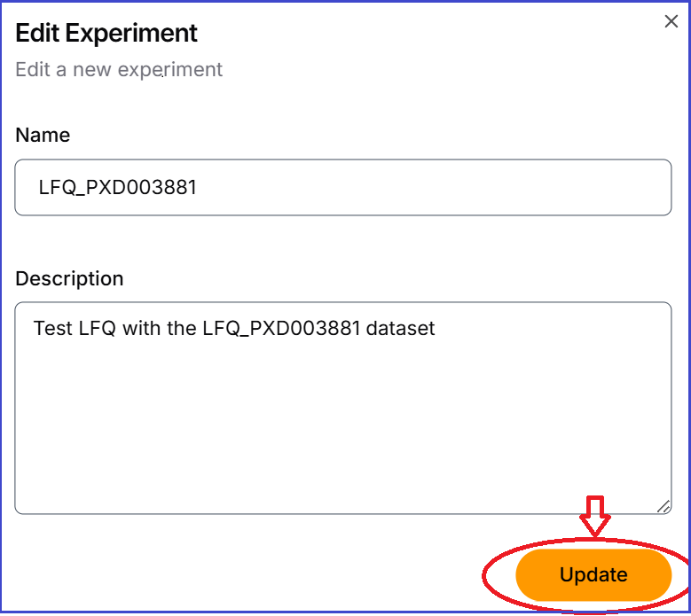Click the 'Edit a new experiment' subtitle
This screenshot has height=616, width=691.
click(x=119, y=69)
